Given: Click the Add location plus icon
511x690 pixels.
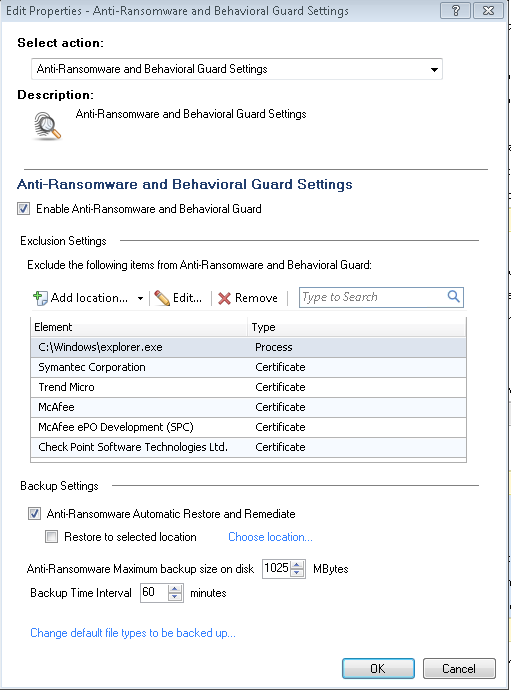Looking at the screenshot, I should pyautogui.click(x=40, y=298).
